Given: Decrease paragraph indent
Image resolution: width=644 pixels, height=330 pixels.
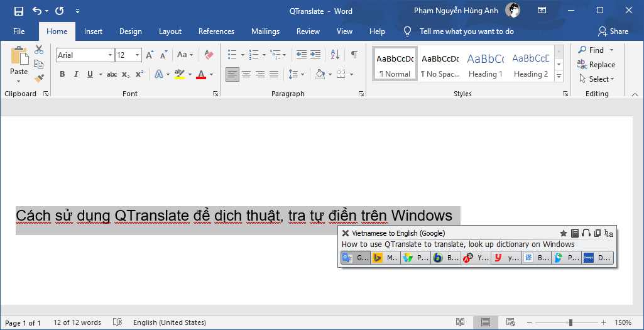Looking at the screenshot, I should 302,54.
